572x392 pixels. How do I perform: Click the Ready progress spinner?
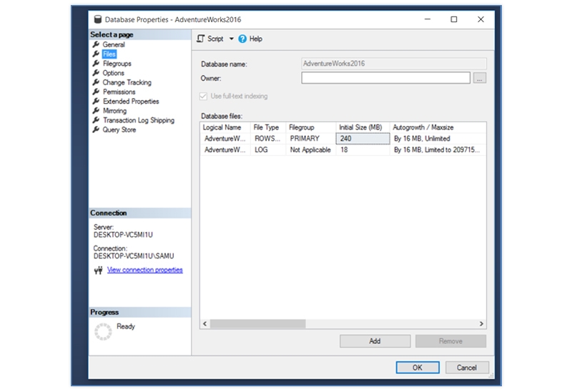coord(103,332)
